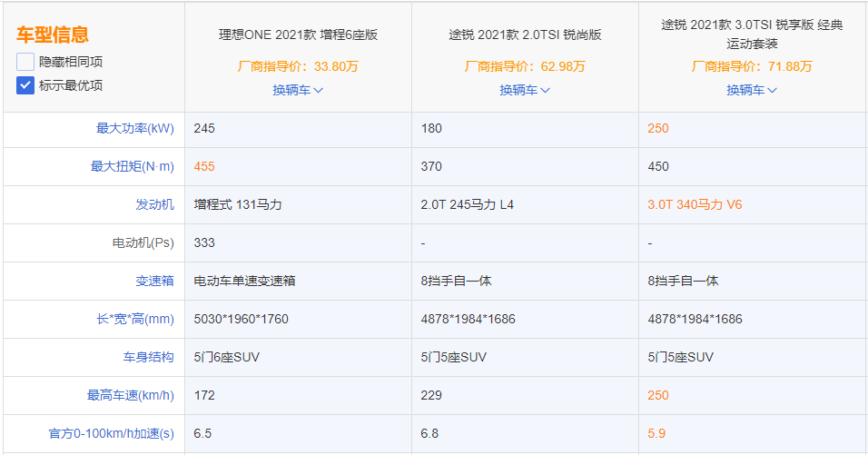Open 换辆车 dropdown under 途锐 3.0TSI 锐享版
This screenshot has height=455, width=868.
(x=752, y=90)
